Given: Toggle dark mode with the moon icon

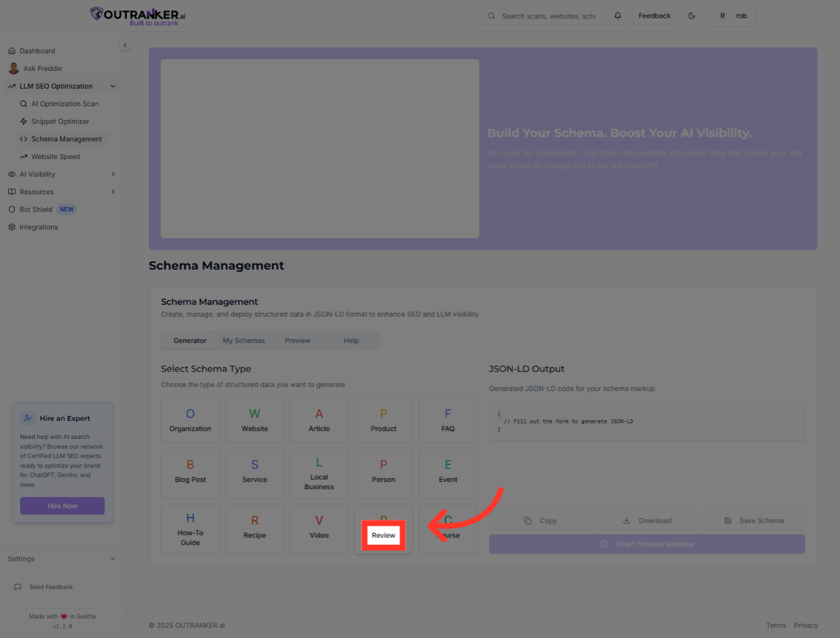Looking at the screenshot, I should [x=692, y=16].
